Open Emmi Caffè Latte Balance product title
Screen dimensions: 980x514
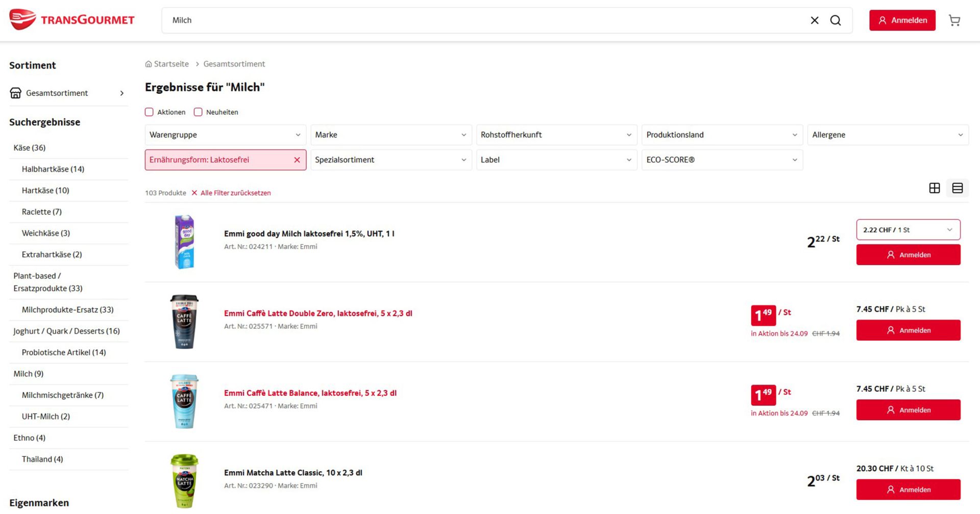[310, 394]
